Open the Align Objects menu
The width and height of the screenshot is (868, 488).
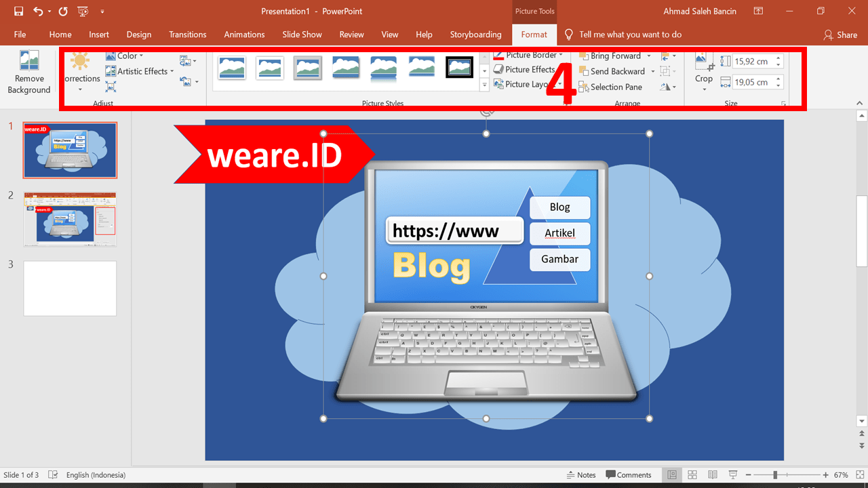click(x=668, y=56)
